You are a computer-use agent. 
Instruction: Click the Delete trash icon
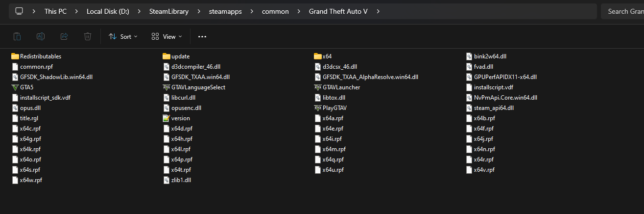(x=88, y=36)
